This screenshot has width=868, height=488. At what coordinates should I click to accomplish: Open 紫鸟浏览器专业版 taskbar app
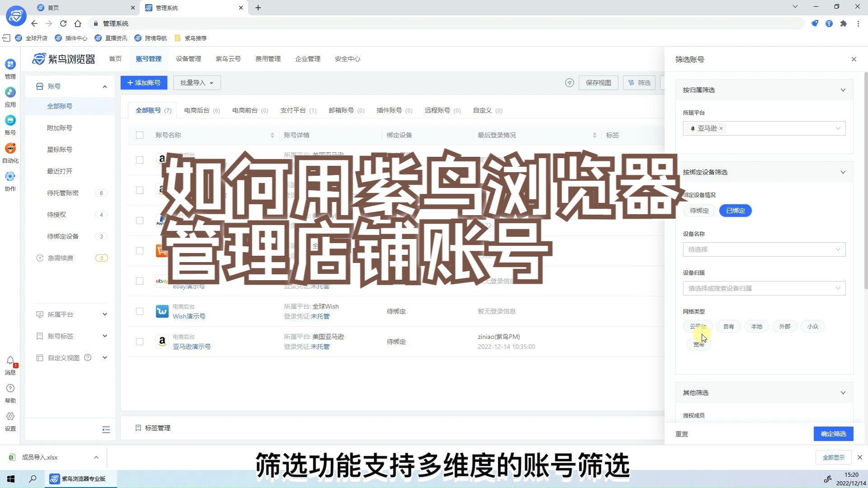coord(81,479)
